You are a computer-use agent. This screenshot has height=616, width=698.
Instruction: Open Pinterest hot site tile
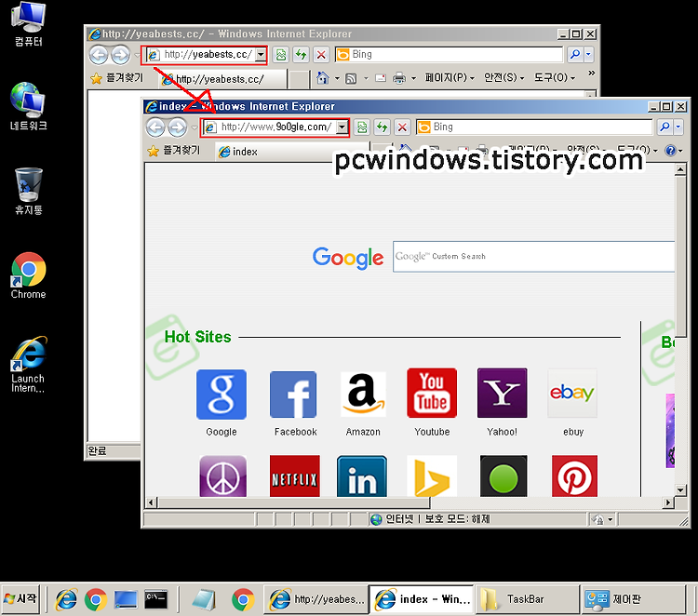(574, 475)
